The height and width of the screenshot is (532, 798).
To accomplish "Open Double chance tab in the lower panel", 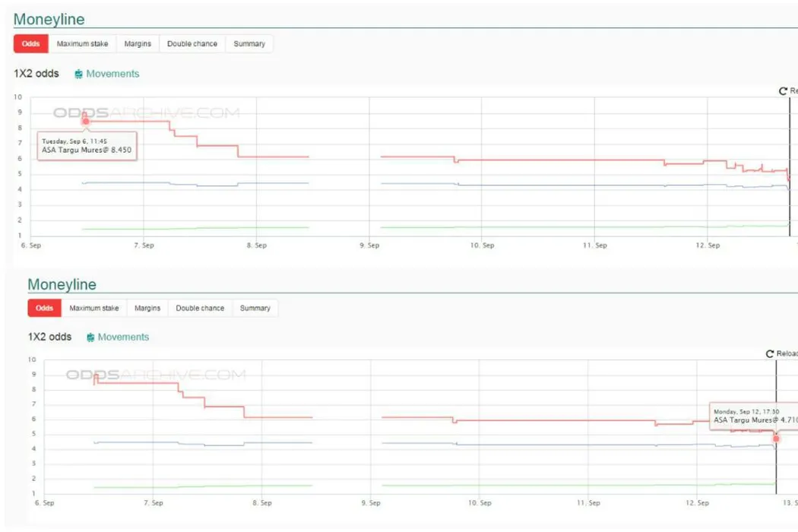I will [x=200, y=308].
